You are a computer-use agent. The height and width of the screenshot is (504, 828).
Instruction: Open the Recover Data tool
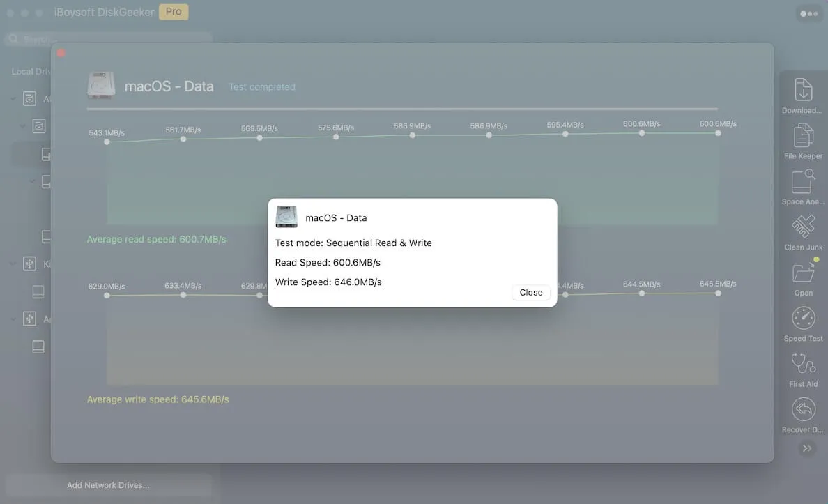point(803,410)
